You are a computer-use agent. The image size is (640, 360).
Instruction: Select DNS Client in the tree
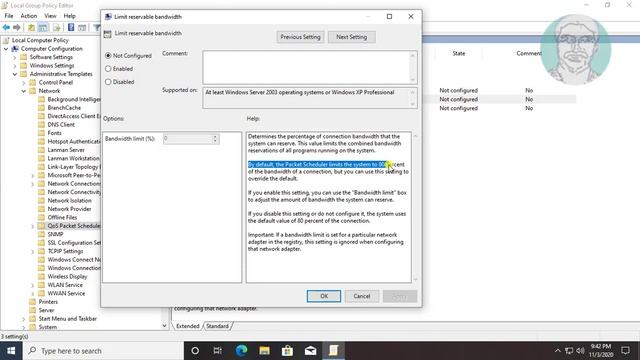61,124
